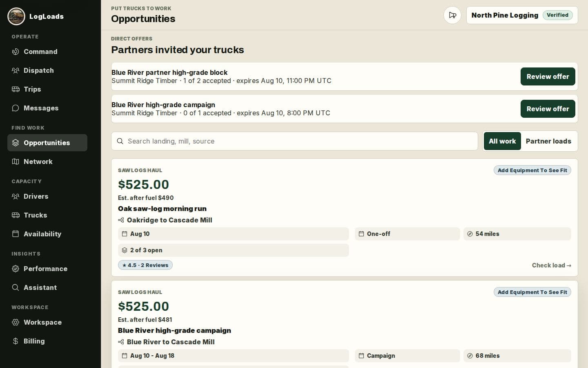Screen dimensions: 588x368
Task: Click the Est. after fuel $490 text
Action: point(146,197)
